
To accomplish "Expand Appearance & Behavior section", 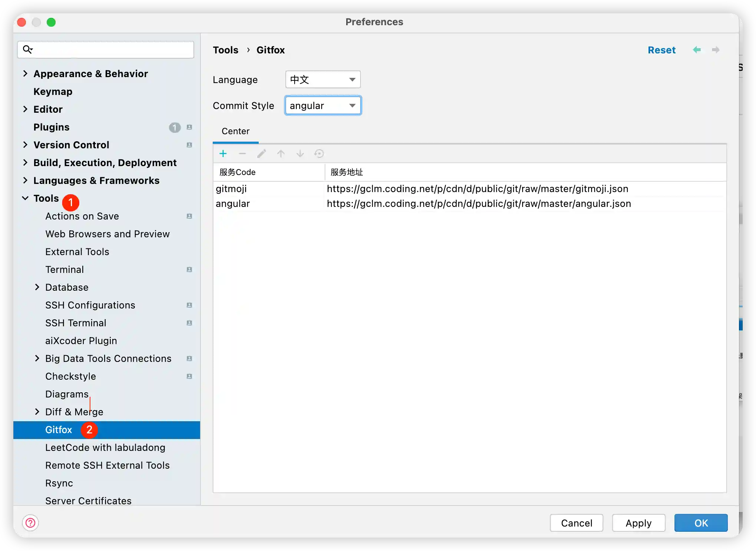I will coord(25,73).
